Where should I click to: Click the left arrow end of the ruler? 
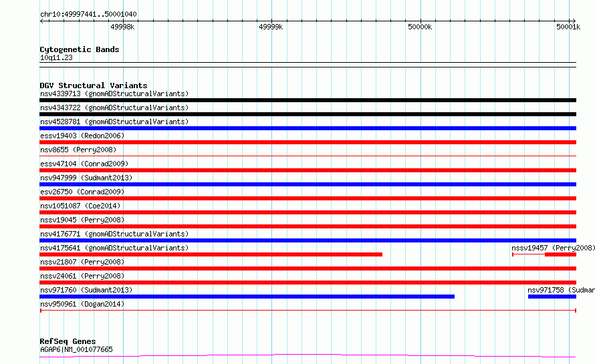coord(41,21)
